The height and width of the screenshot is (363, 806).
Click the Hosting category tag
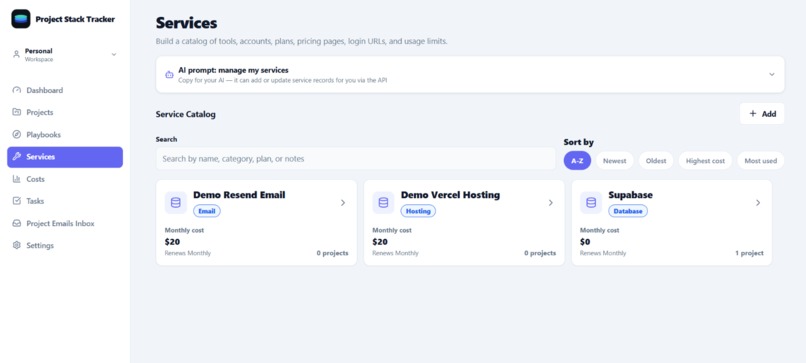coord(418,211)
